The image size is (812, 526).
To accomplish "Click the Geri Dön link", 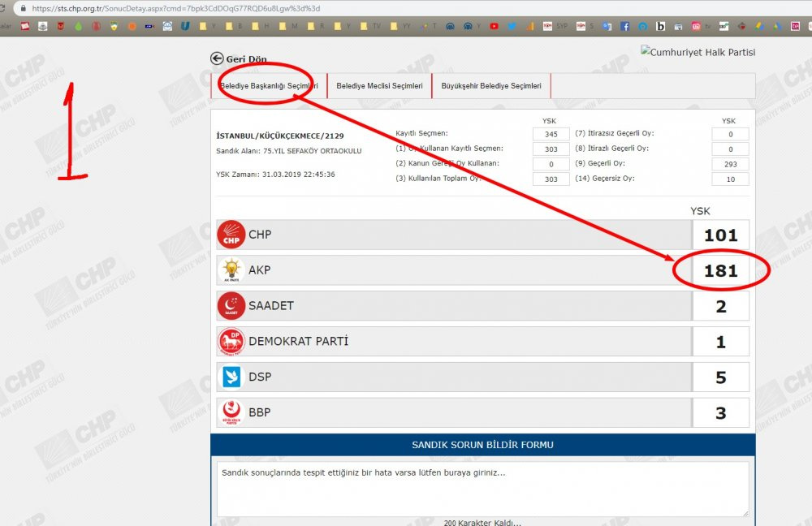I will pyautogui.click(x=247, y=59).
